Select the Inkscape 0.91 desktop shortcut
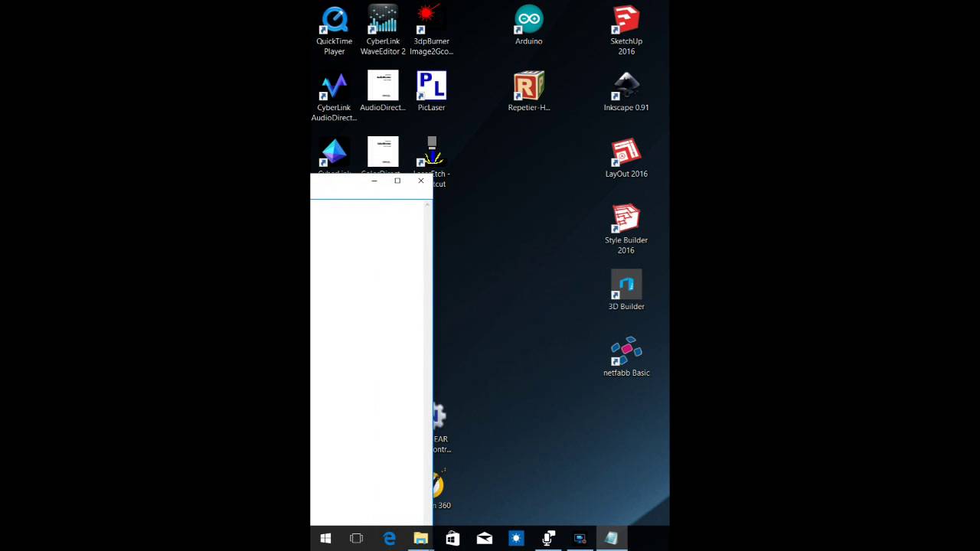Screen dimensions: 980x551 pyautogui.click(x=626, y=92)
